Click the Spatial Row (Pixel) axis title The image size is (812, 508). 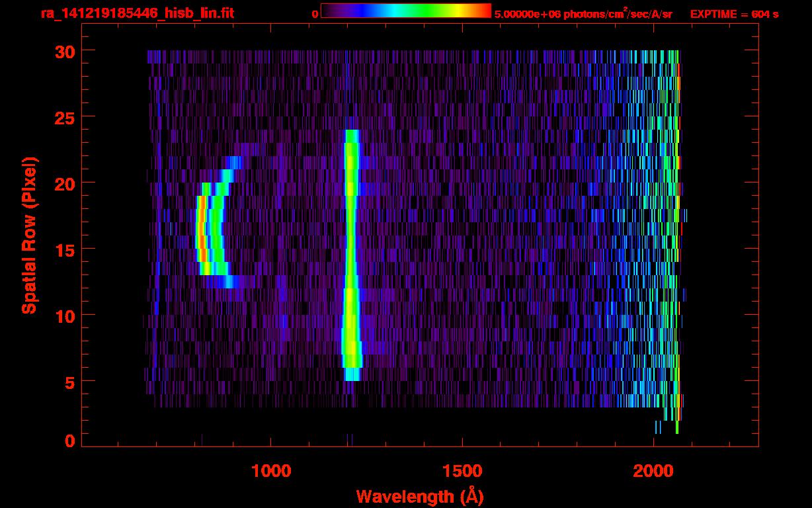[x=29, y=235]
